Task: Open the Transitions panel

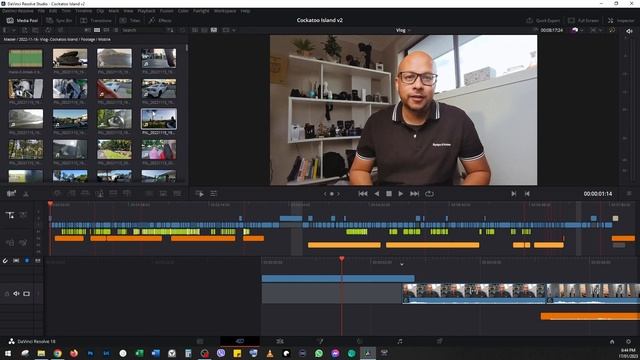Action: [96, 20]
